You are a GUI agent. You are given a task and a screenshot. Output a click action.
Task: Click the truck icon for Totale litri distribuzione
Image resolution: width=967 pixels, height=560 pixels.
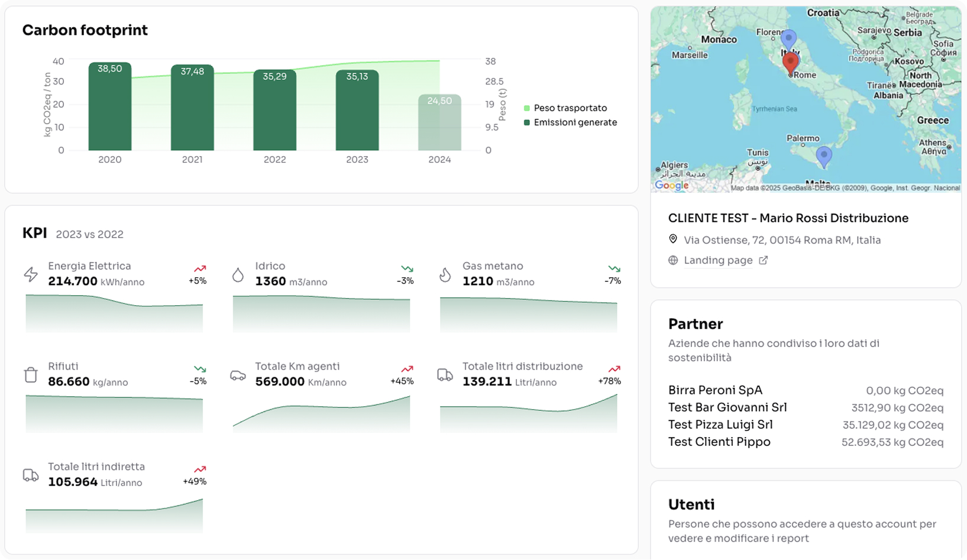click(x=445, y=375)
